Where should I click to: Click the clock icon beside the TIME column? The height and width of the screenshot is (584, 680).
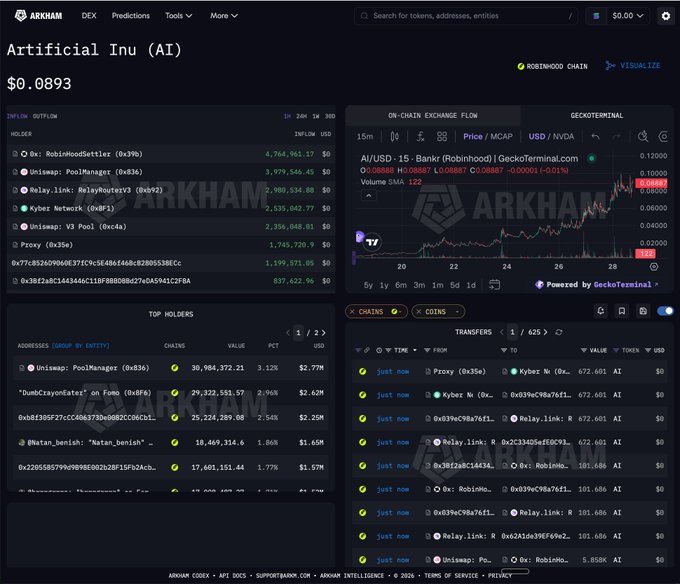pos(379,350)
